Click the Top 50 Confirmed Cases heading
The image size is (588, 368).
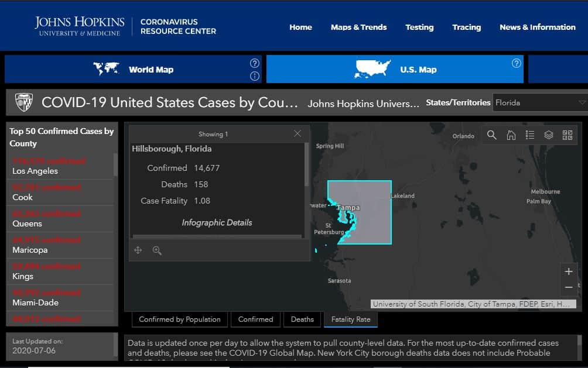tap(61, 137)
